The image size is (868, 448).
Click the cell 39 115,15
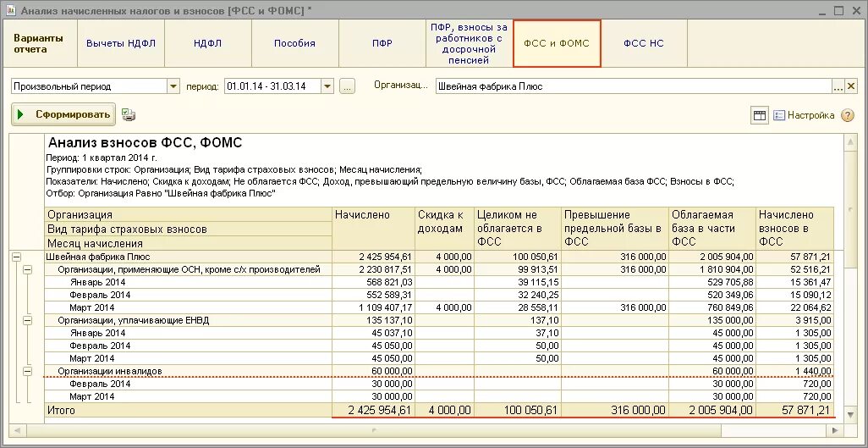(x=518, y=282)
